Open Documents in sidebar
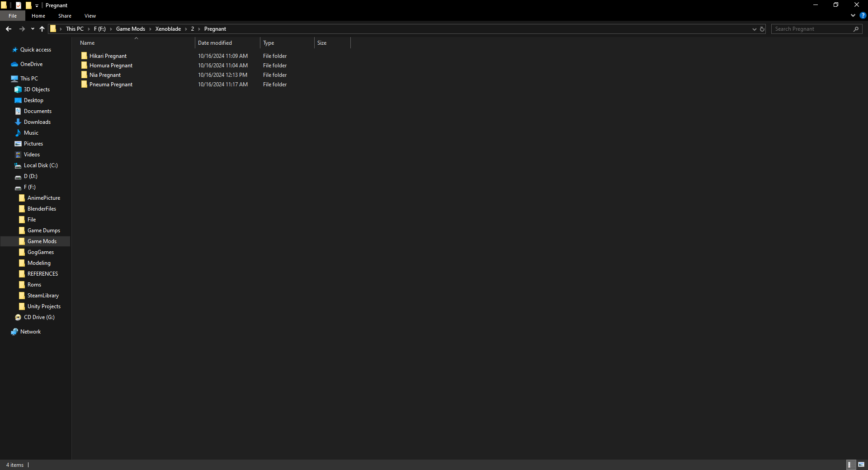The width and height of the screenshot is (868, 470). tap(38, 111)
